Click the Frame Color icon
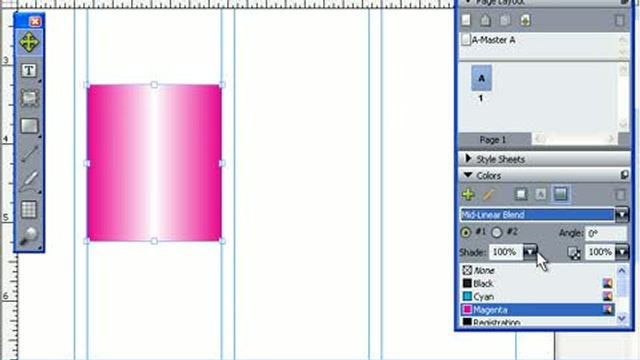Viewport: 640px width, 360px height. click(521, 194)
